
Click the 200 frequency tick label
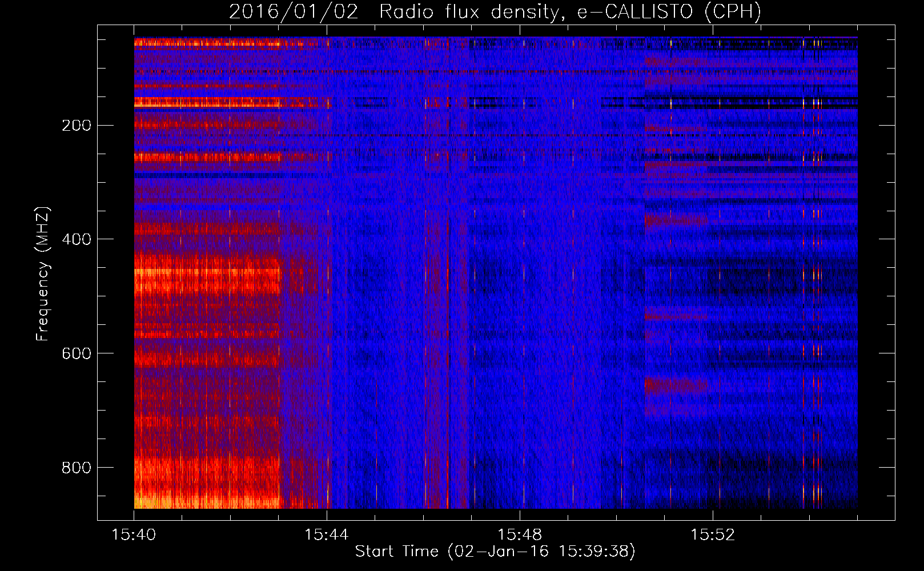point(77,125)
